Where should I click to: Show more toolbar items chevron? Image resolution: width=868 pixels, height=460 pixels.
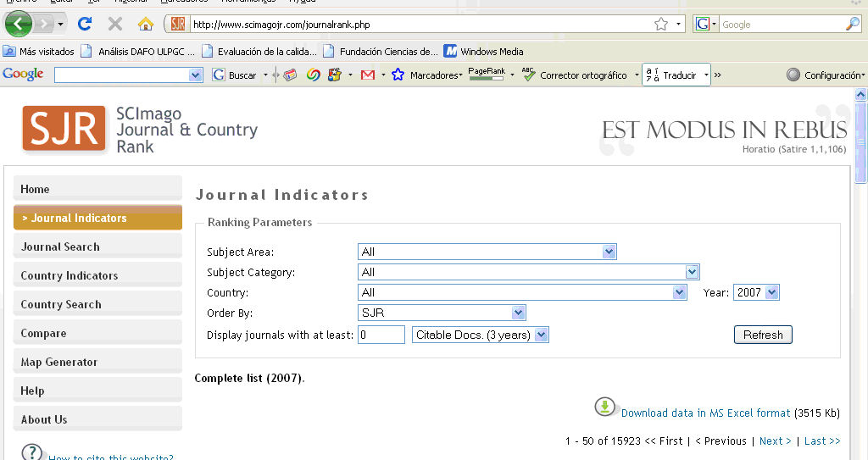[717, 75]
